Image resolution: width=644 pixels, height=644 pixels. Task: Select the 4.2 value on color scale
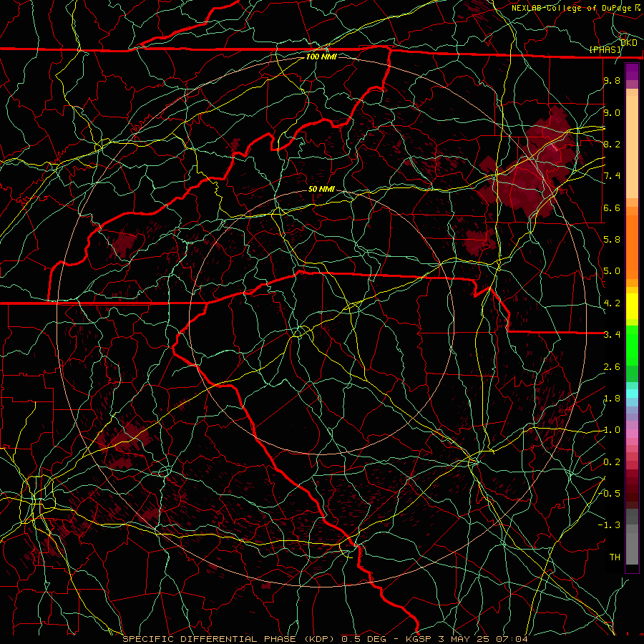[x=612, y=303]
